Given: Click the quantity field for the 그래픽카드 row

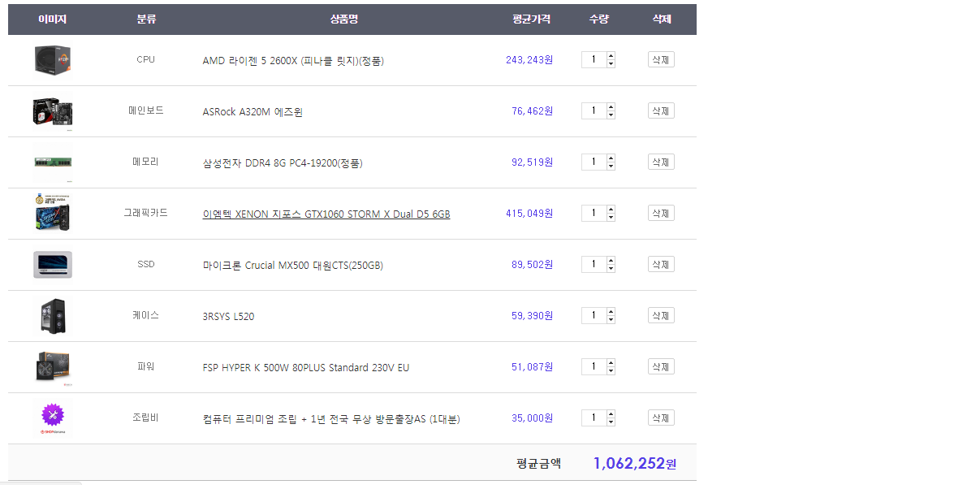Looking at the screenshot, I should pyautogui.click(x=594, y=213).
